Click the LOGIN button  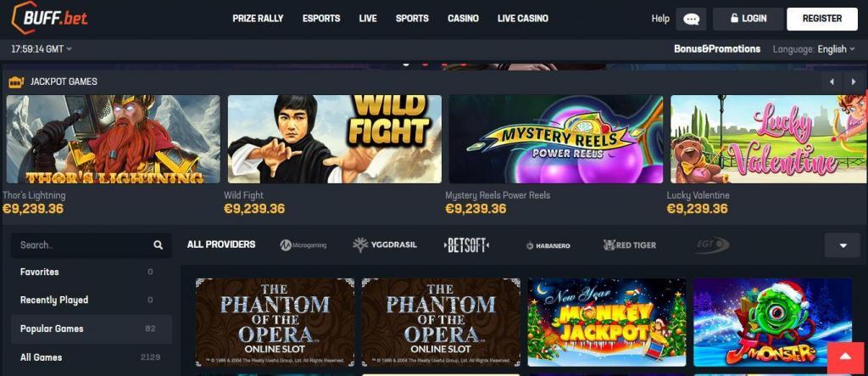click(748, 19)
